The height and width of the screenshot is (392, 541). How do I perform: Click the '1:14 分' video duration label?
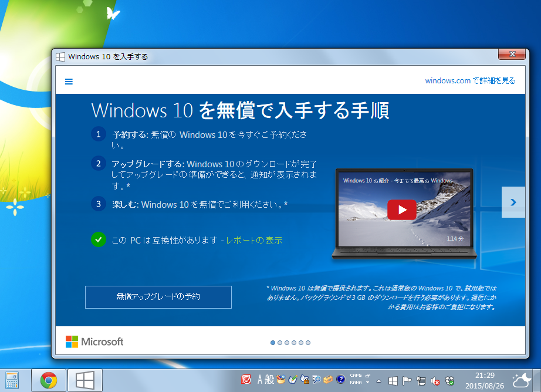pyautogui.click(x=455, y=238)
